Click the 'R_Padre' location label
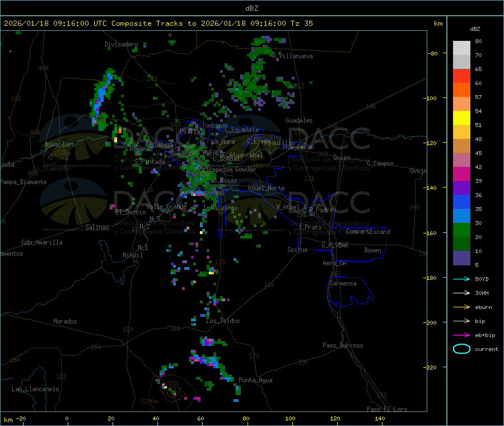Viewport: 504px width, 426px height. [x=321, y=210]
